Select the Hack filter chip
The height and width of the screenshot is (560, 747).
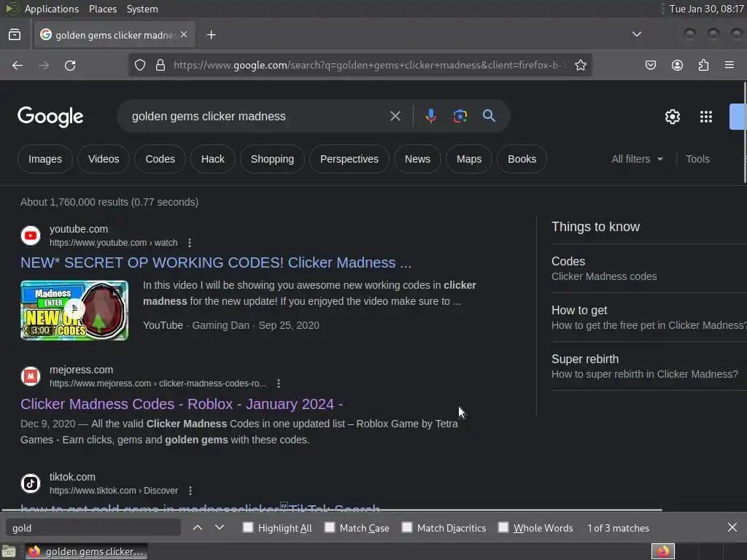(x=212, y=159)
